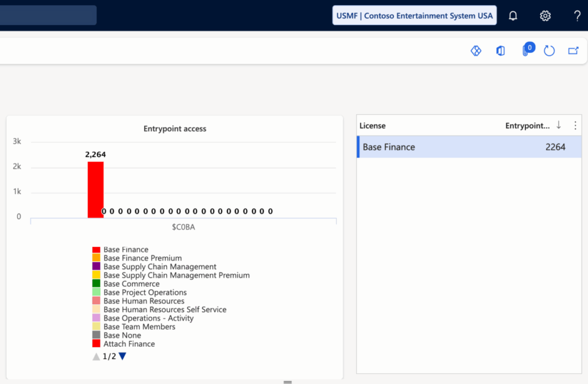Click the Power Apps diamond icon

pos(475,51)
